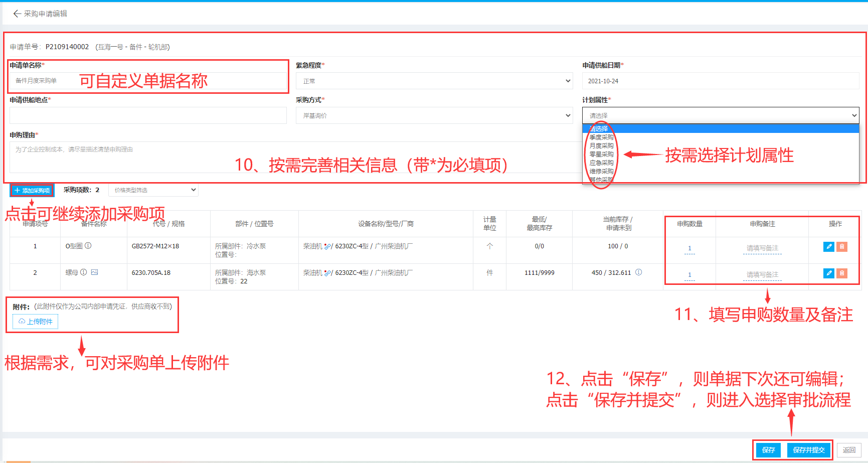Click the 保存并提交 button
Screen dimensions: 868x463
(x=809, y=450)
